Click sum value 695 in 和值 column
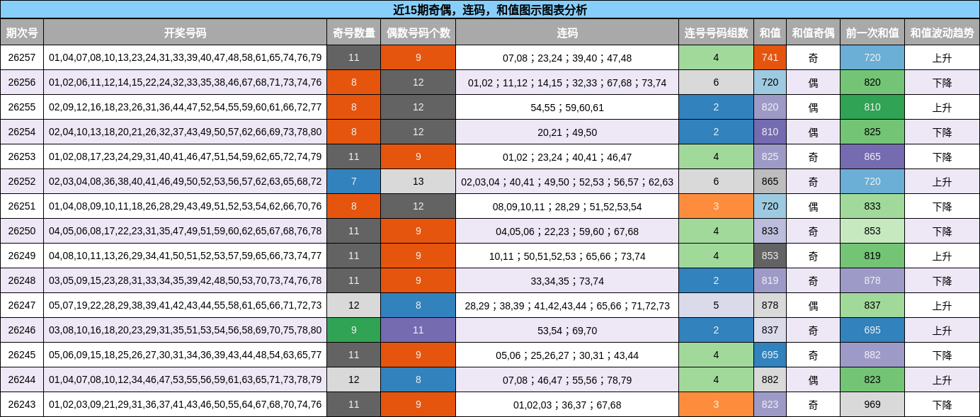Viewport: 980px width, 417px height. pyautogui.click(x=770, y=355)
